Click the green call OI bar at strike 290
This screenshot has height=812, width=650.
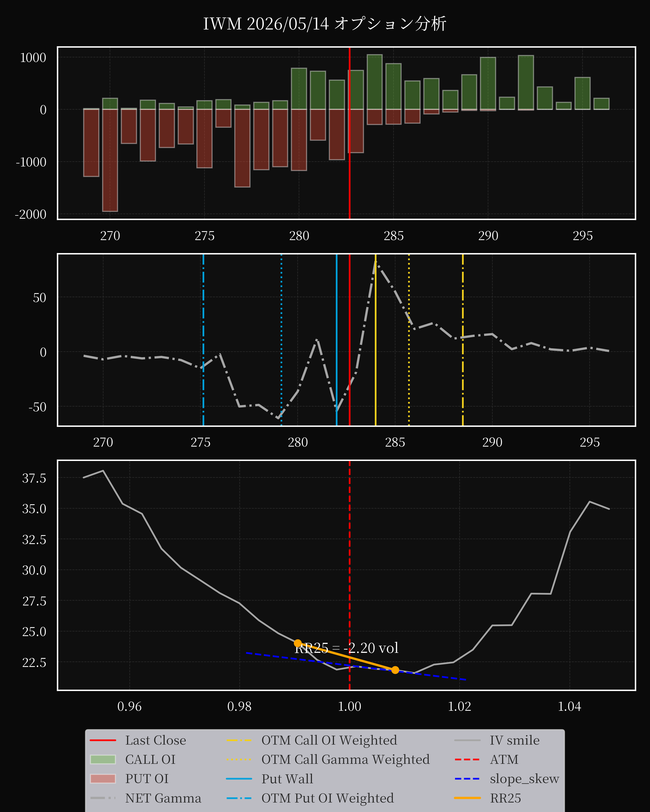(488, 84)
